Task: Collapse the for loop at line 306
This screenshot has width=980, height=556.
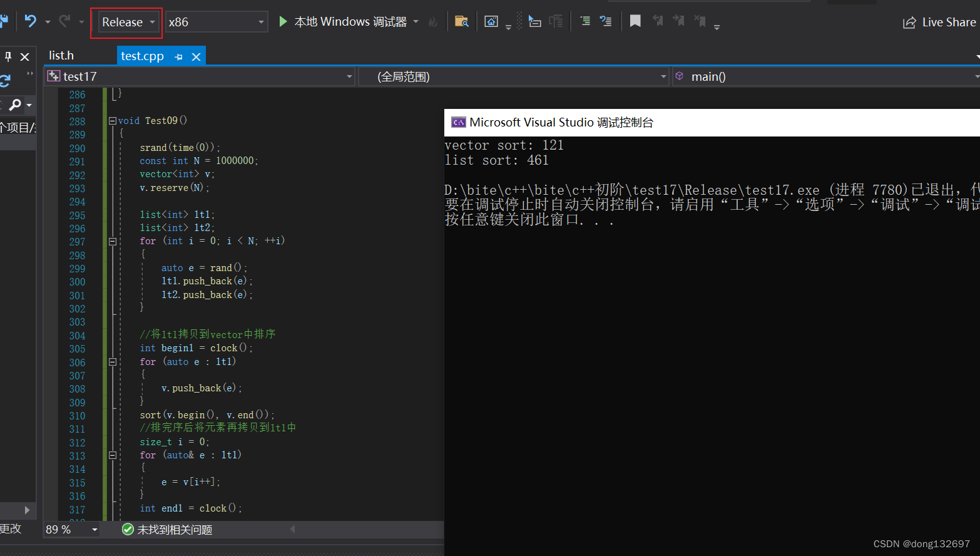Action: [113, 362]
